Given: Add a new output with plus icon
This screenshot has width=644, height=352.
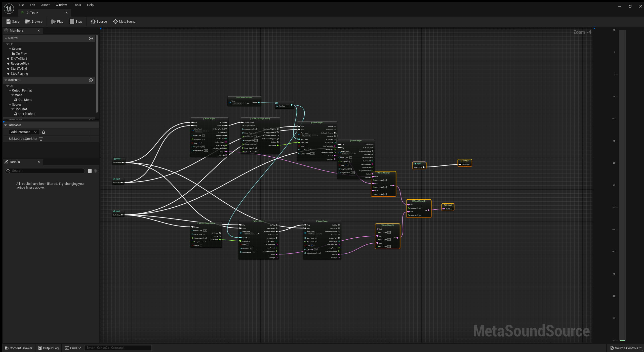Looking at the screenshot, I should [x=91, y=80].
